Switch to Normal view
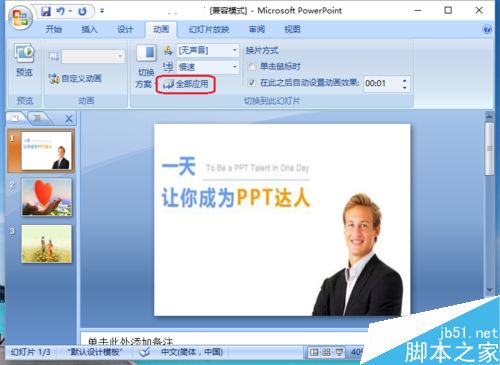The height and width of the screenshot is (365, 500). point(314,352)
